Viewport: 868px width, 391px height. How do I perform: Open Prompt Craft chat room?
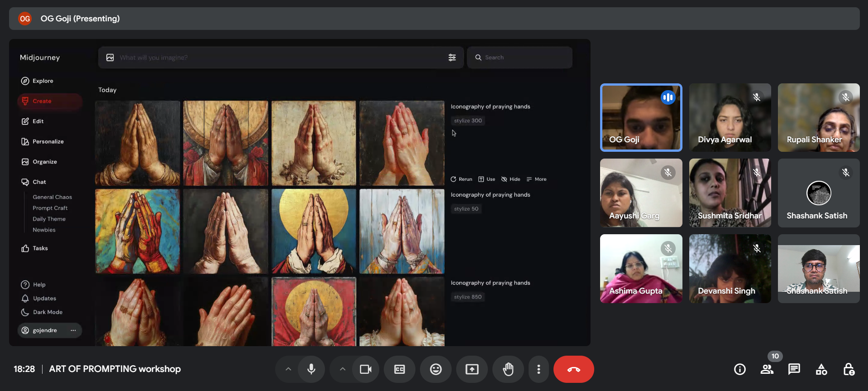tap(50, 208)
